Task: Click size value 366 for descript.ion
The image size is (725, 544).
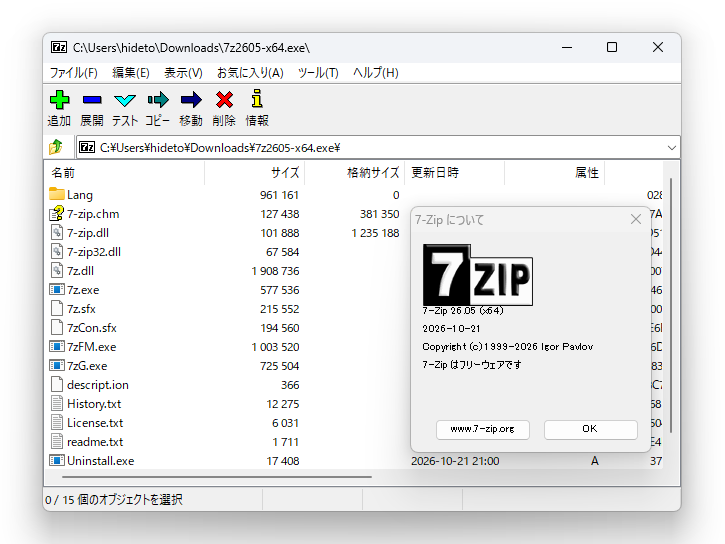Action: tap(290, 385)
